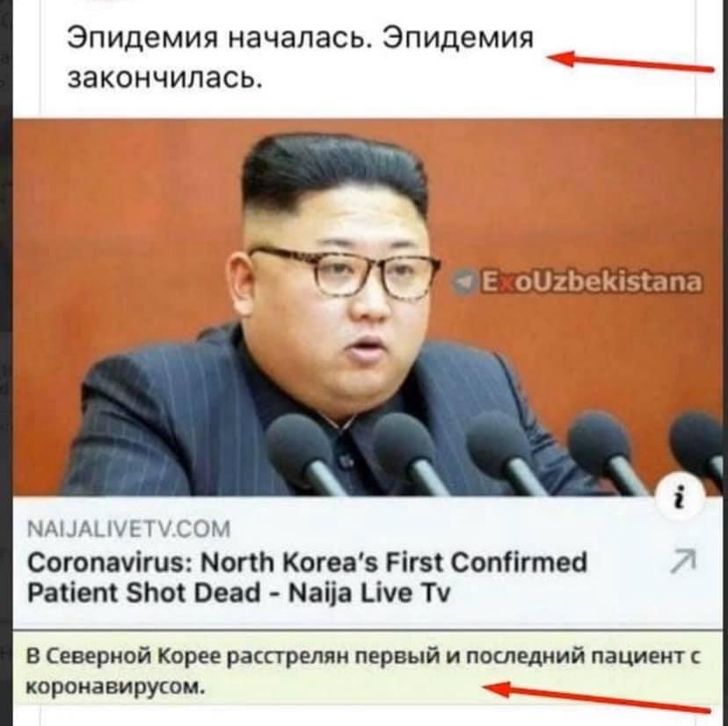Click the word "закончилась" in post
Screen dimensions: 728x726
click(x=165, y=77)
